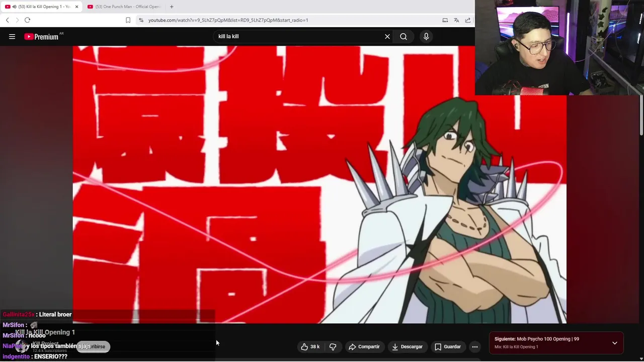Bookmark this page with the bookmark icon
This screenshot has width=644, height=362.
(128, 20)
